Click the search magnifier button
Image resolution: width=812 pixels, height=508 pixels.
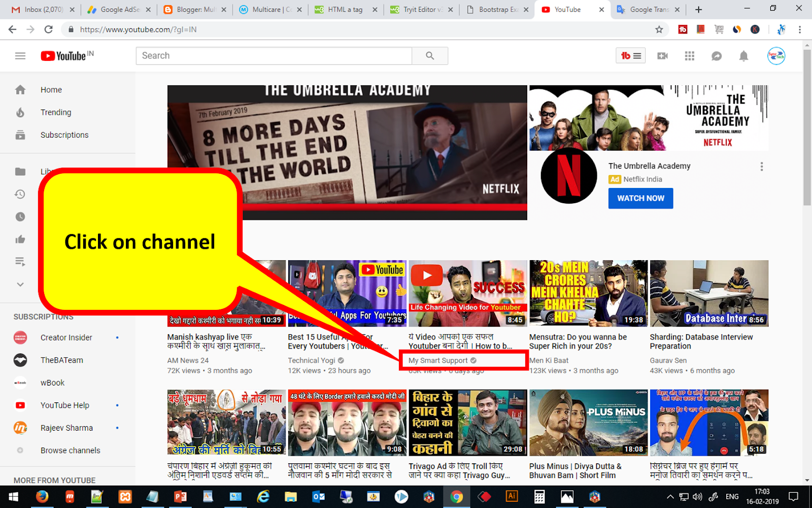pos(430,56)
